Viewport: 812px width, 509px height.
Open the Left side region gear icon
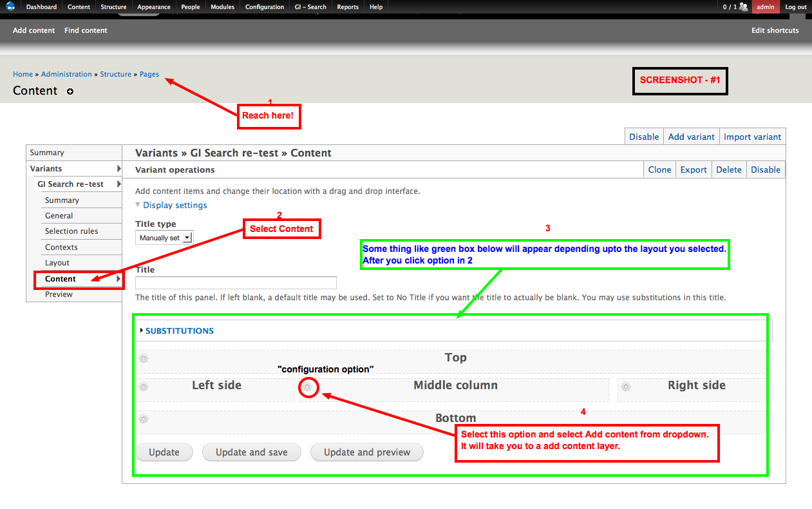tap(144, 387)
